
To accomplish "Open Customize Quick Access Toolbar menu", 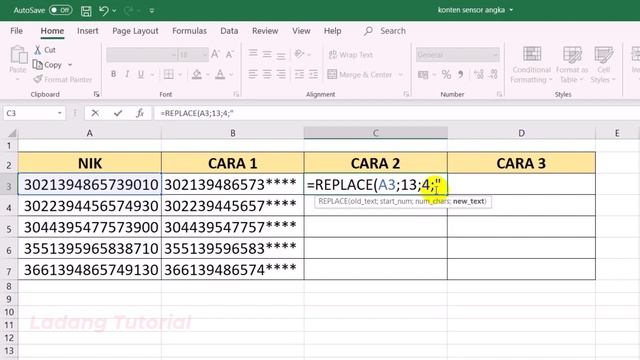I will pos(152,11).
